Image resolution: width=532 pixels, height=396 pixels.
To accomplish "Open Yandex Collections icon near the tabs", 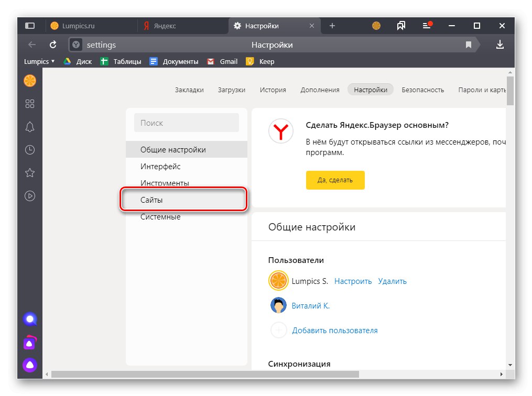I will 401,25.
